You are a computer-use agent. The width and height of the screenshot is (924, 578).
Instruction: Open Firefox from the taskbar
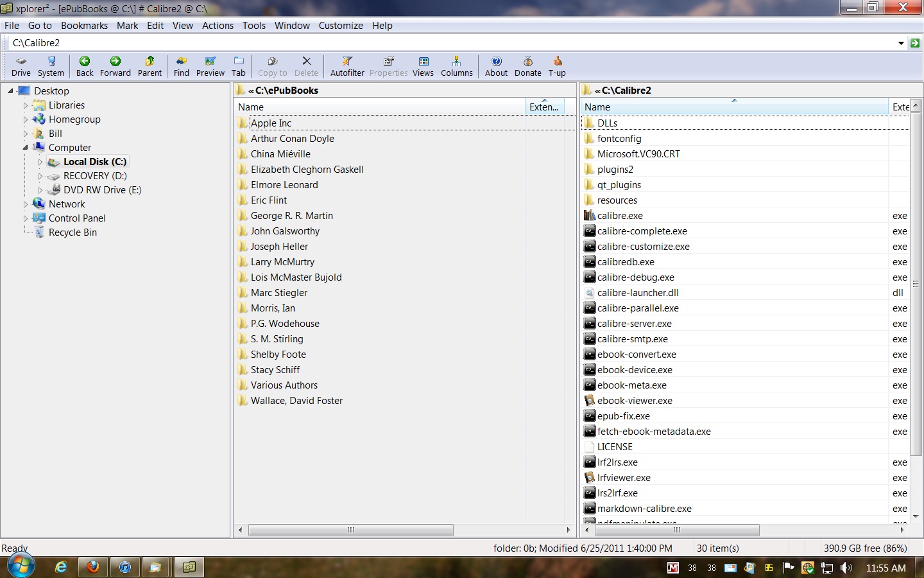click(93, 567)
